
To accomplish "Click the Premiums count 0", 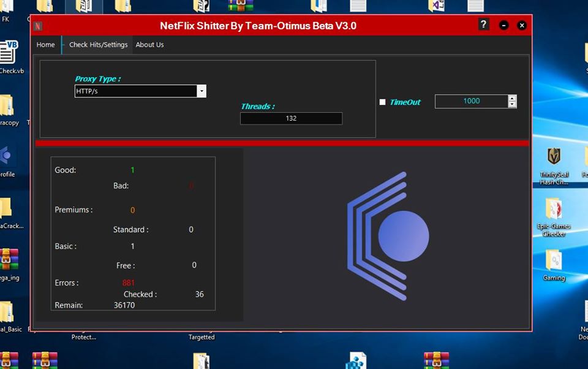I will [x=132, y=210].
